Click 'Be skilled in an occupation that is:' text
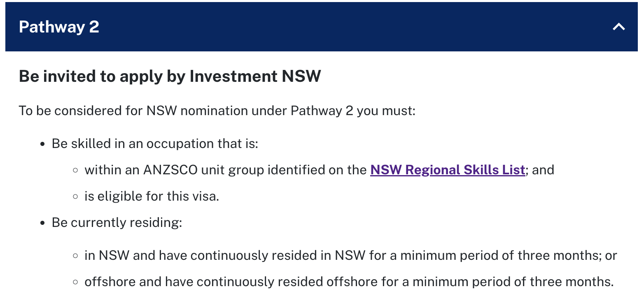The width and height of the screenshot is (644, 296). click(x=155, y=144)
